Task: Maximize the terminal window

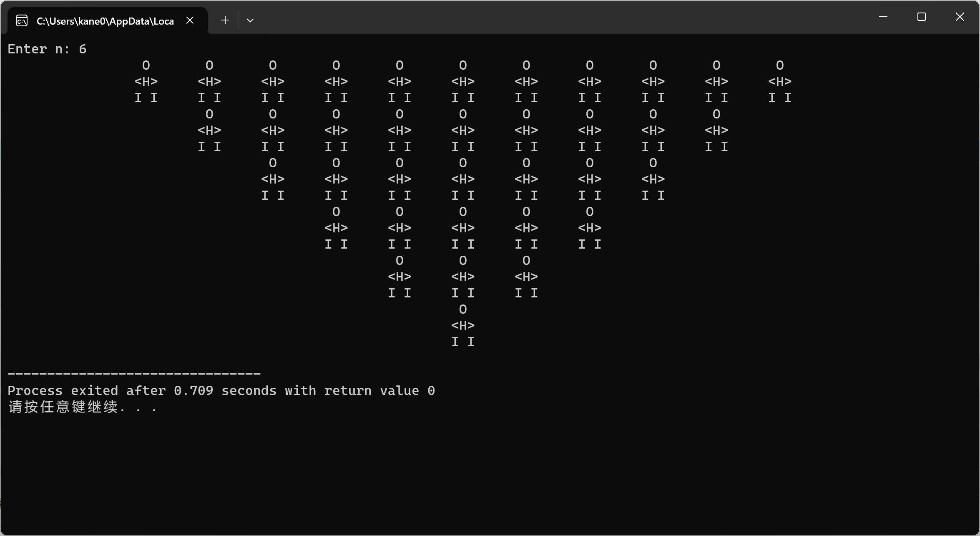Action: 922,17
